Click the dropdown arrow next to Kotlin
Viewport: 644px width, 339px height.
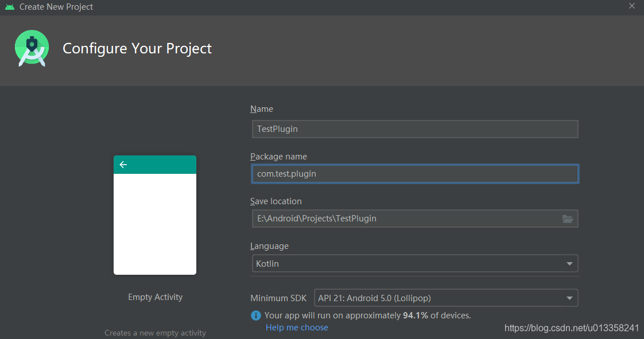coord(569,263)
